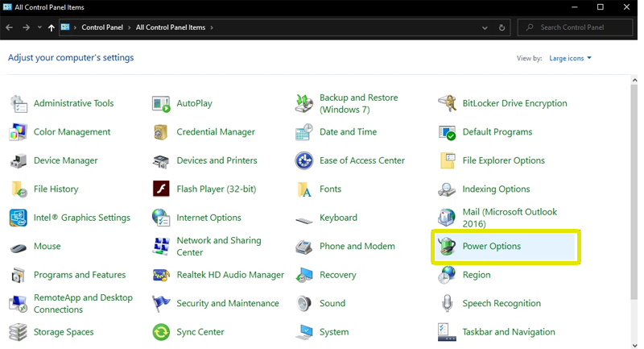Open the Sync Center link text

200,332
